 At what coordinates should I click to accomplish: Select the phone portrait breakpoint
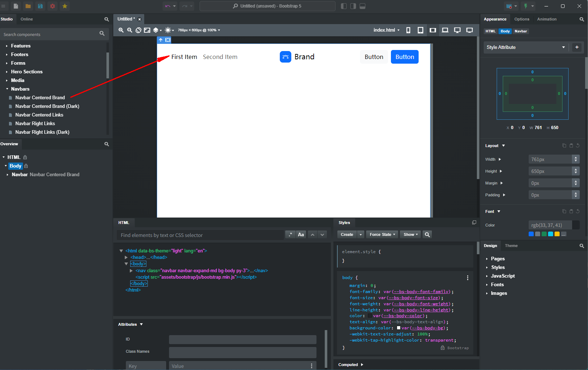[x=408, y=30]
